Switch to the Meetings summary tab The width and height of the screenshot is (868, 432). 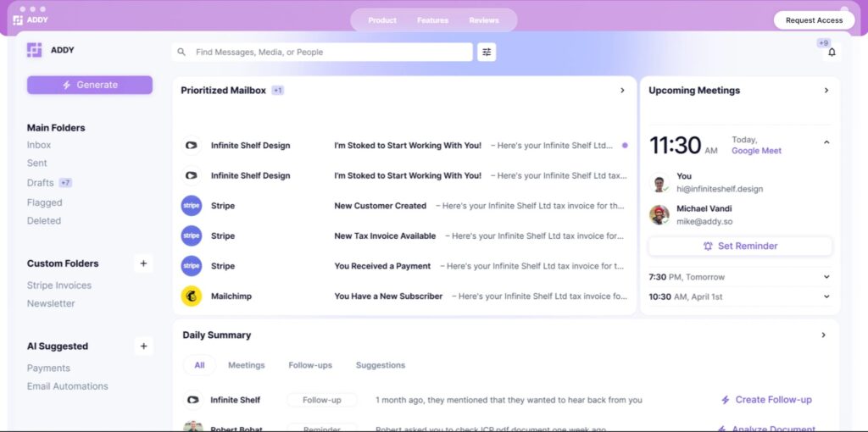point(246,365)
